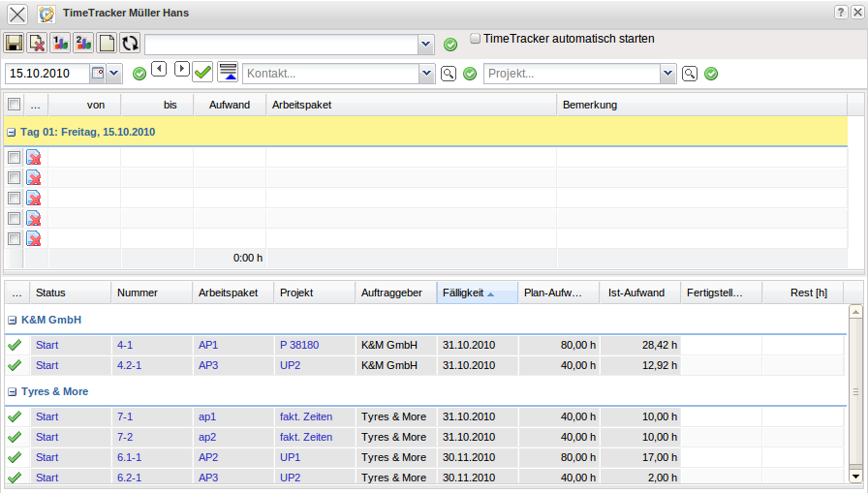Click the refresh arrows toolbar icon
Screen dimensions: 868x493
click(130, 44)
